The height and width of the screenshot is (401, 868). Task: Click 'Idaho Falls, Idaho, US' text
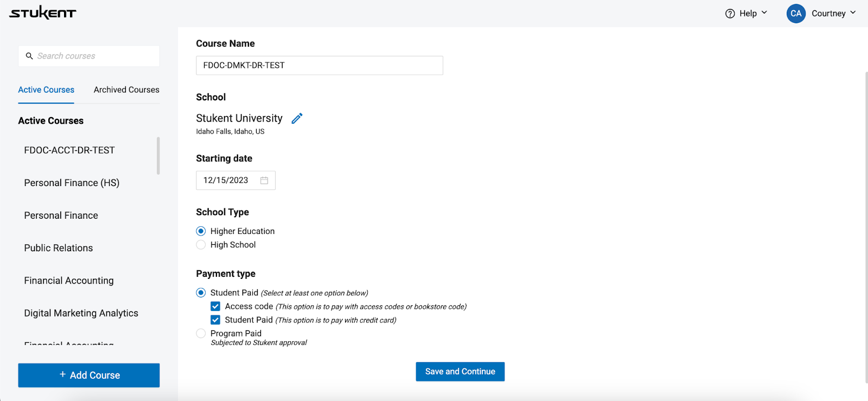coord(230,131)
